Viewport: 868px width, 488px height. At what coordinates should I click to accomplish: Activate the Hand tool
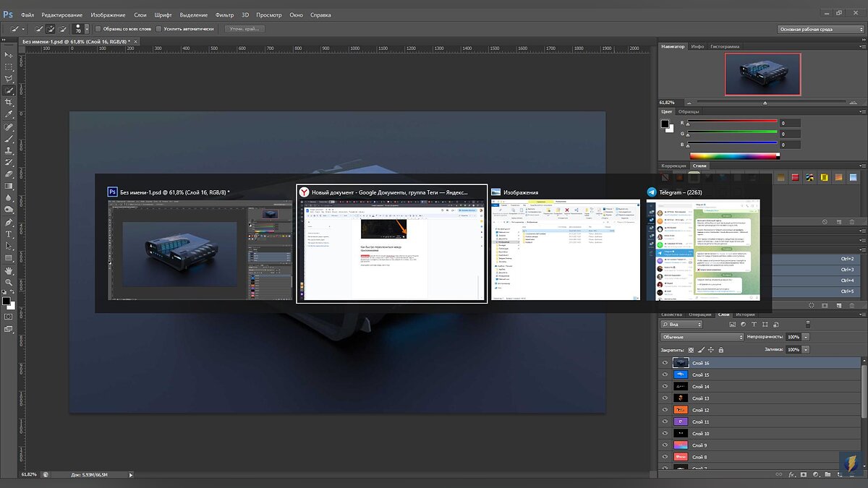click(9, 270)
